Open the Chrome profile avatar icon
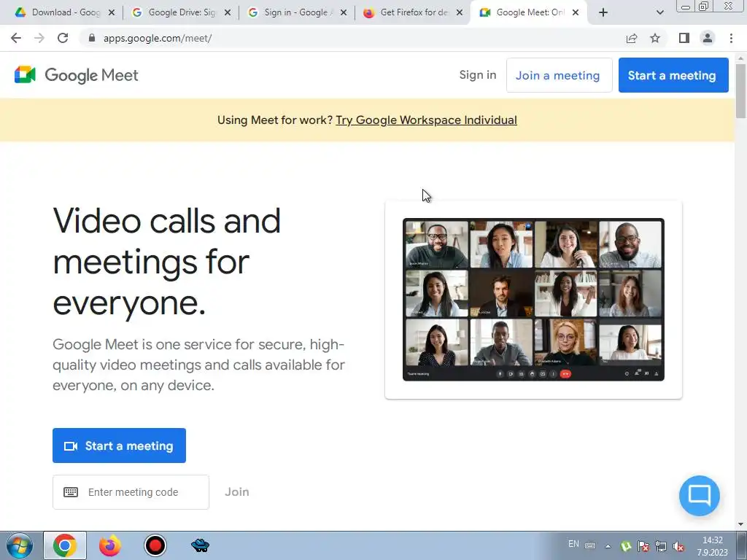Viewport: 747px width, 560px height. click(x=708, y=38)
